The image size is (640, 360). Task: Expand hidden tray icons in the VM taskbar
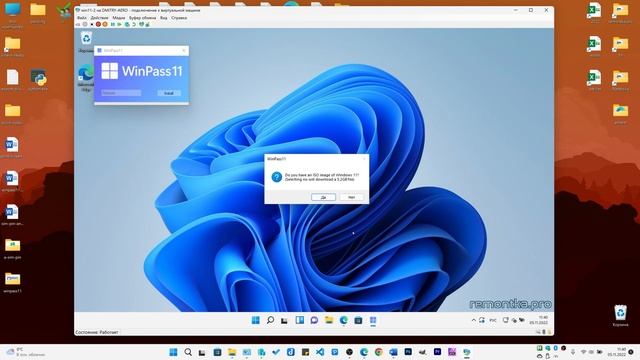tap(473, 320)
